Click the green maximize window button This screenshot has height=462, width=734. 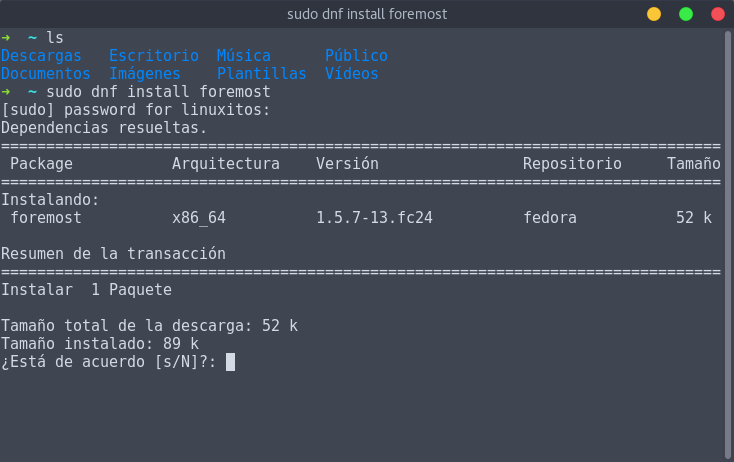point(686,14)
